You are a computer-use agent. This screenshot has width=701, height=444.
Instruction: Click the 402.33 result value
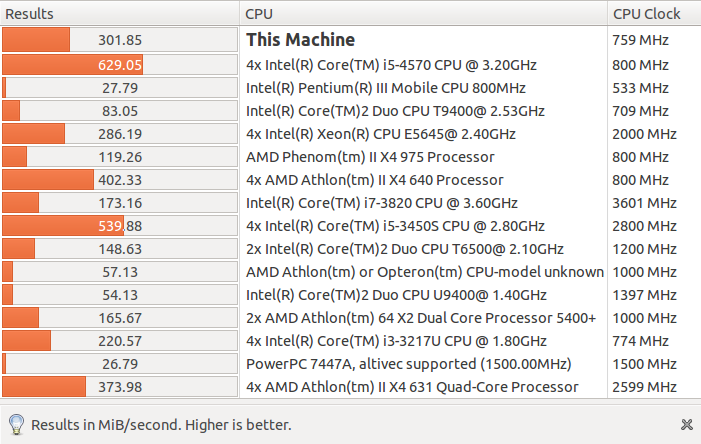[x=120, y=180]
